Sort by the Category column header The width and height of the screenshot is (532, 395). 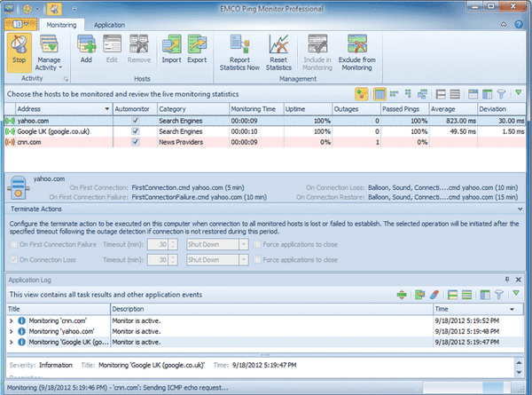tap(191, 107)
